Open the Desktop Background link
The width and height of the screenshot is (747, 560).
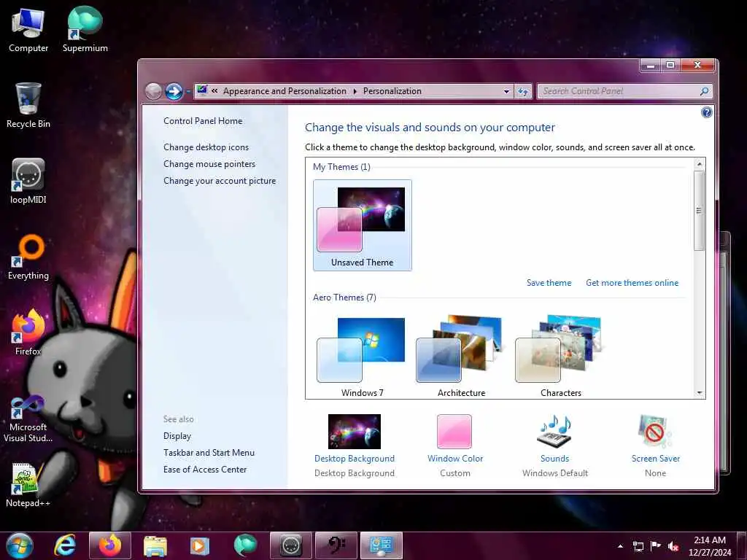coord(355,459)
